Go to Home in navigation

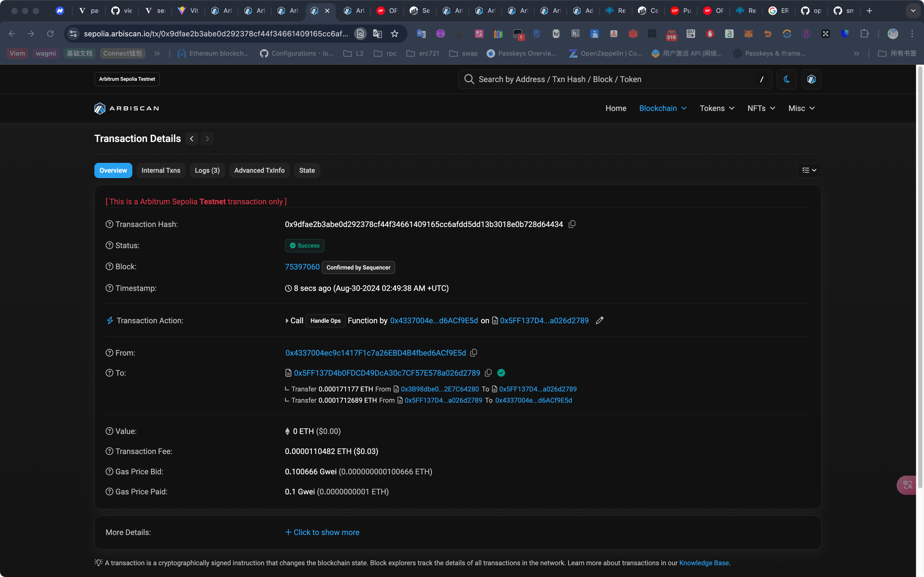[616, 108]
